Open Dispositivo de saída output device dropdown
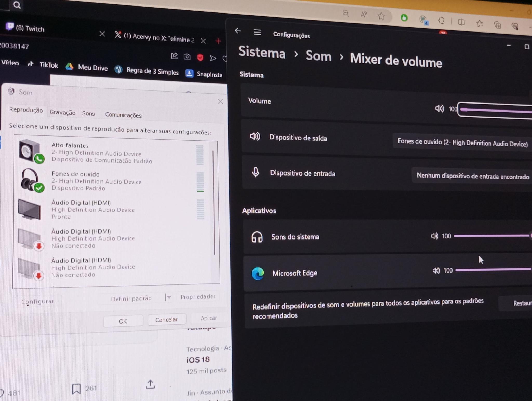This screenshot has width=532, height=401. tap(462, 143)
